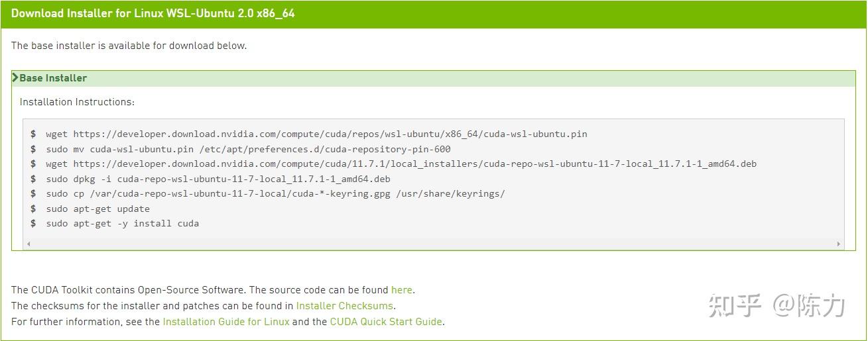The width and height of the screenshot is (868, 341).
Task: Open the source code "here" link
Action: click(x=401, y=290)
